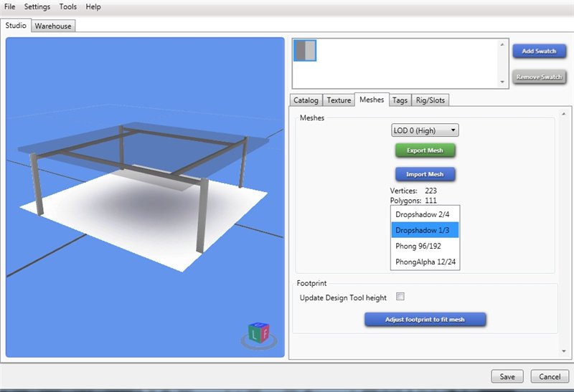Image resolution: width=574 pixels, height=392 pixels.
Task: Choose Phong 96/192 from mesh list
Action: pos(424,246)
